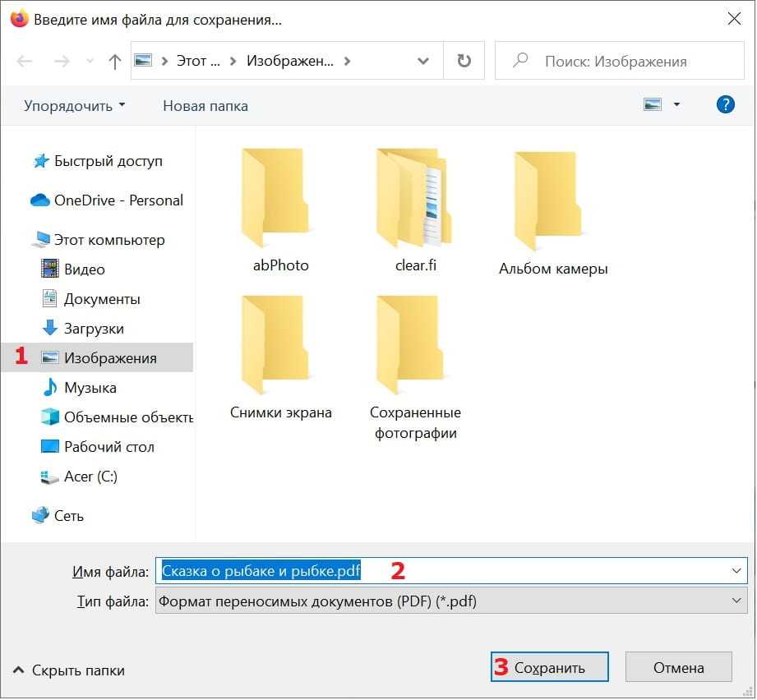Screen dimensions: 757x700
Task: Open the help question mark icon
Action: tap(725, 104)
